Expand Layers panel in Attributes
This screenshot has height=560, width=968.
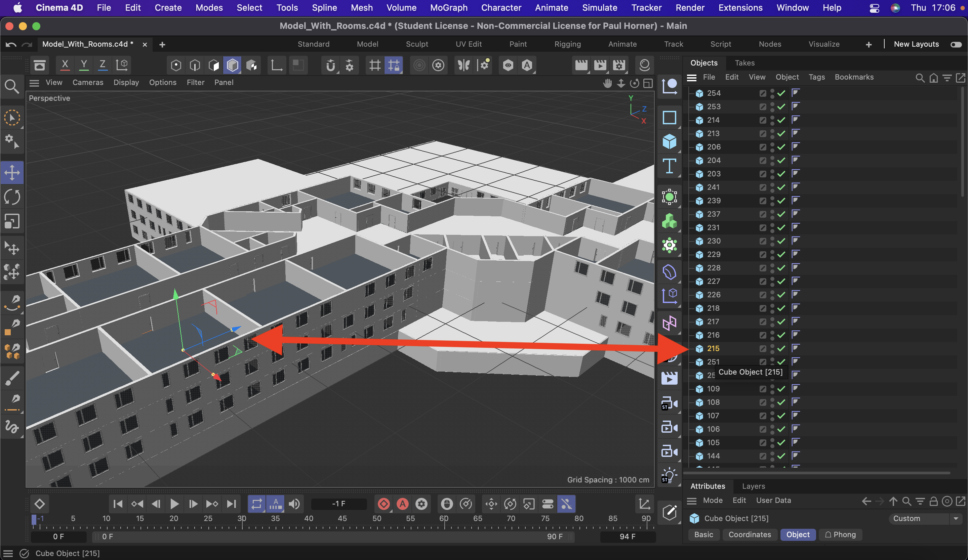(752, 485)
